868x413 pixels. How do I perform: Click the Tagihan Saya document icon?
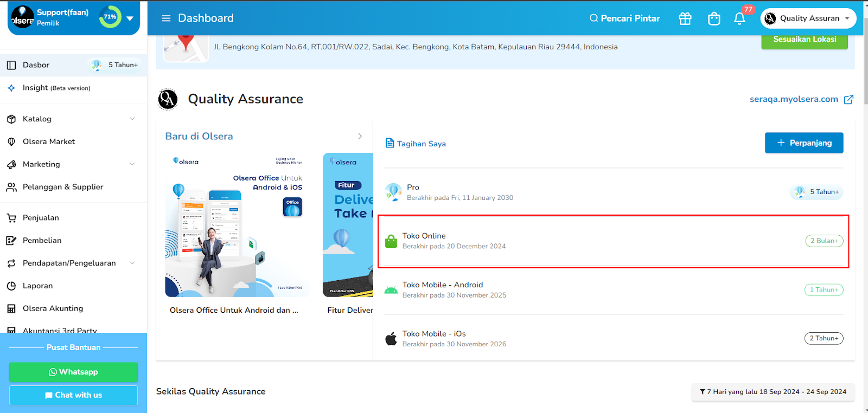click(390, 143)
